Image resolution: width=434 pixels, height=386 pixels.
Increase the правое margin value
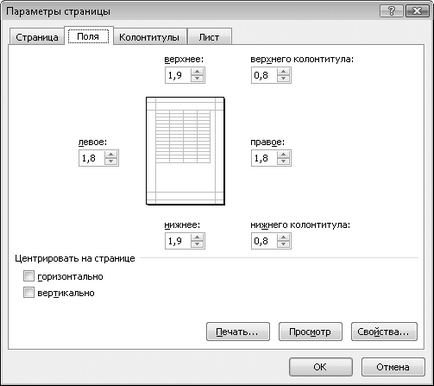click(x=283, y=154)
